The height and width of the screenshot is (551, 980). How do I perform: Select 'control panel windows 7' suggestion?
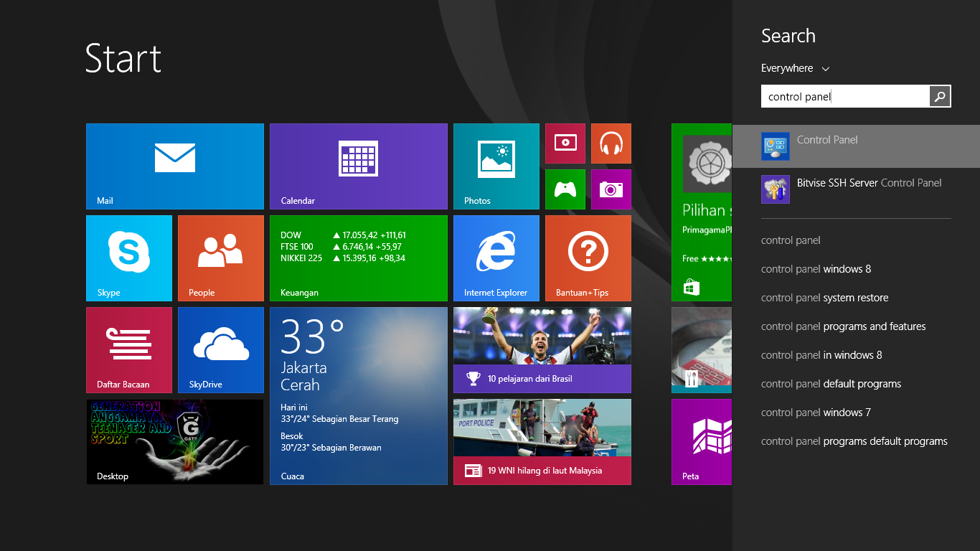coord(816,413)
